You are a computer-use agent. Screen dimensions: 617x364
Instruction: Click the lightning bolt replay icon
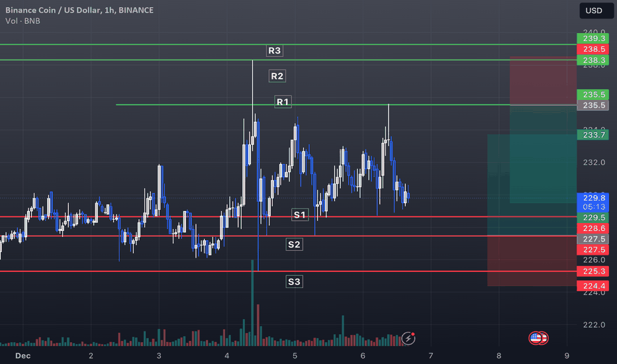(x=408, y=338)
